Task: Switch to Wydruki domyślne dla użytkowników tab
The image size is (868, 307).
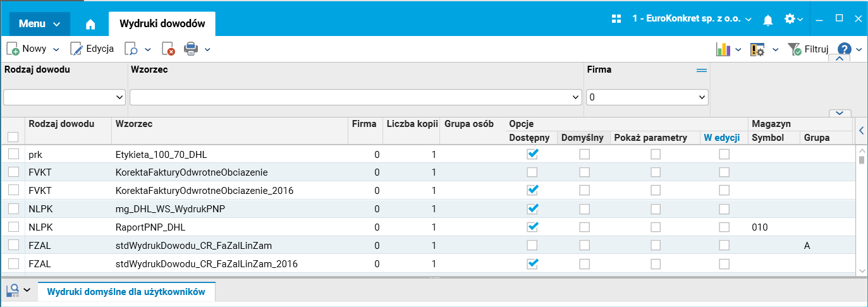Action: click(x=126, y=291)
